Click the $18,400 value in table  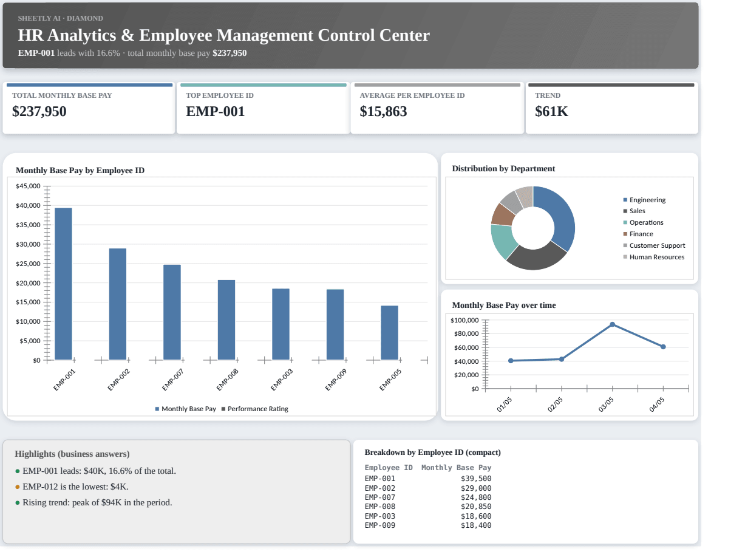click(476, 525)
